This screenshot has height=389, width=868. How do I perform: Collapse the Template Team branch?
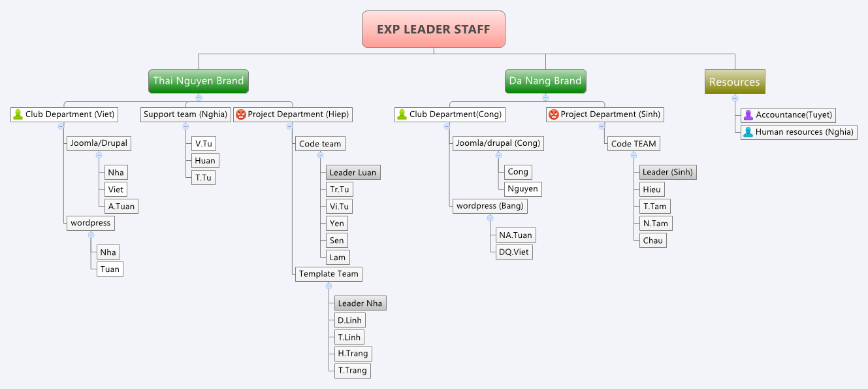coord(329,286)
